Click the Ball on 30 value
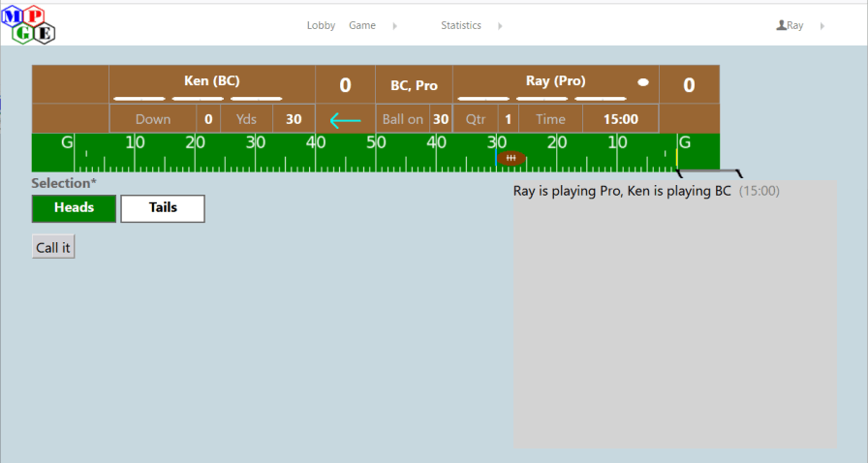The width and height of the screenshot is (868, 463). point(441,119)
